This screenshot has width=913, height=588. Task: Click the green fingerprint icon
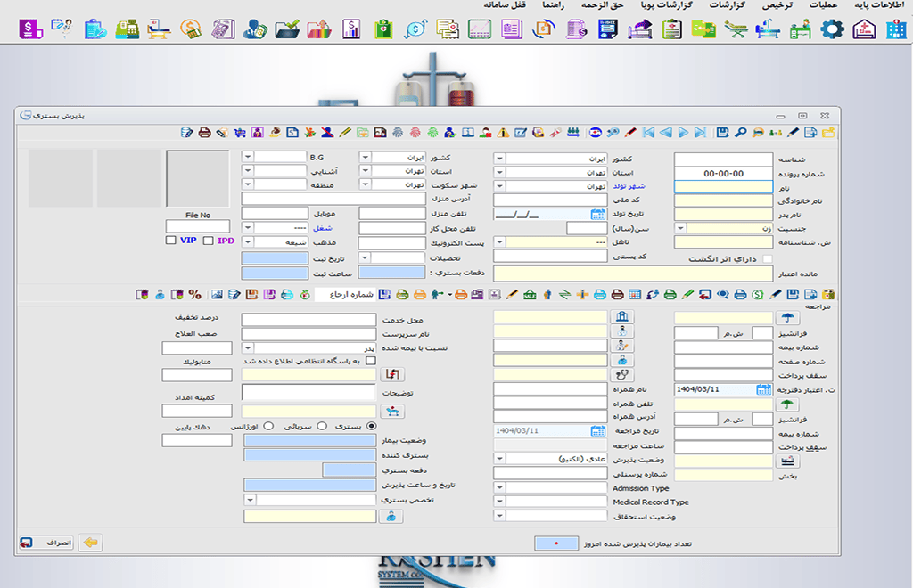(432, 133)
